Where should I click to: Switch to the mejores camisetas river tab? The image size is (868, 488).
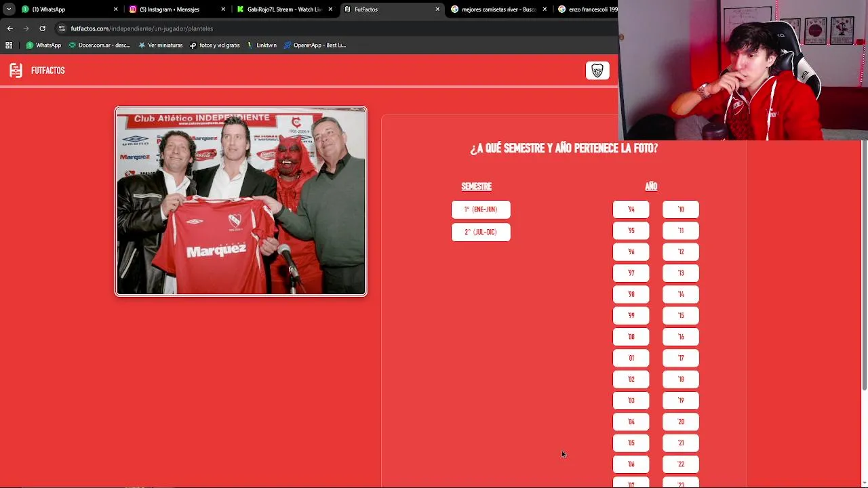pyautogui.click(x=497, y=9)
